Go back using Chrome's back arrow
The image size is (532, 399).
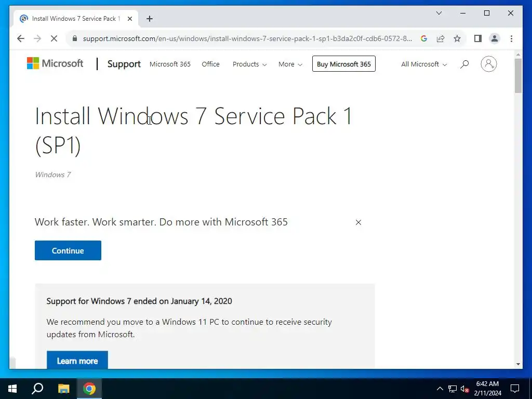pos(21,38)
